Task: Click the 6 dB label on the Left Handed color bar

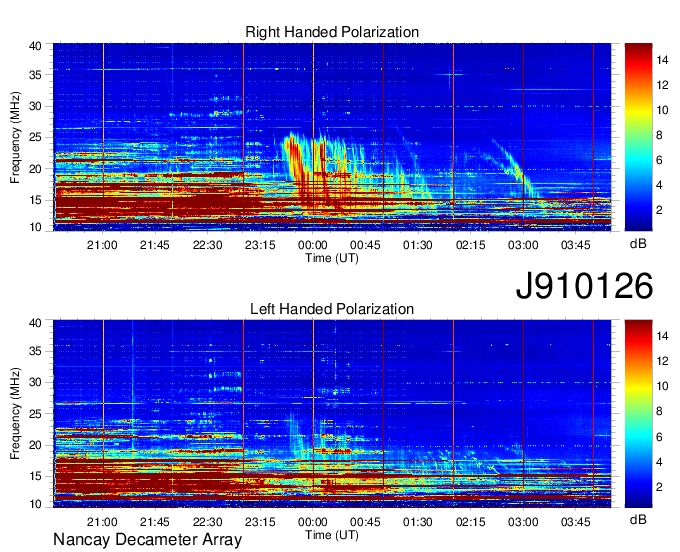Action: pyautogui.click(x=659, y=437)
